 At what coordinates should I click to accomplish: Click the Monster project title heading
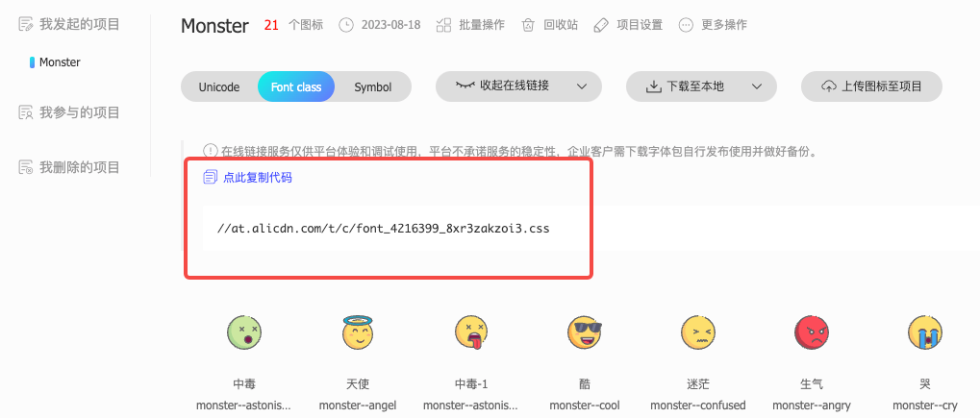click(214, 26)
